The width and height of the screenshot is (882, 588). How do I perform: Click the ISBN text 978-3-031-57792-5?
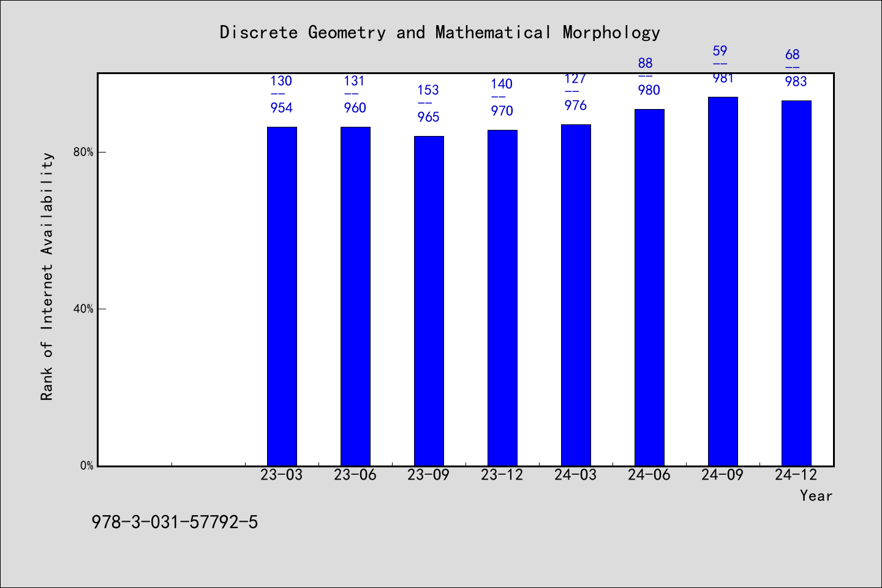click(175, 522)
